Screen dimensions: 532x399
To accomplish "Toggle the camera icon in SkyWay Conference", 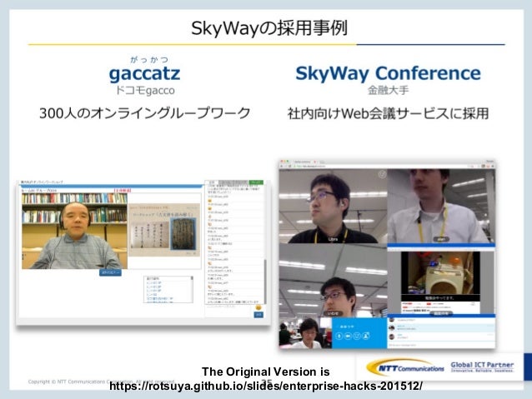I will [348, 336].
